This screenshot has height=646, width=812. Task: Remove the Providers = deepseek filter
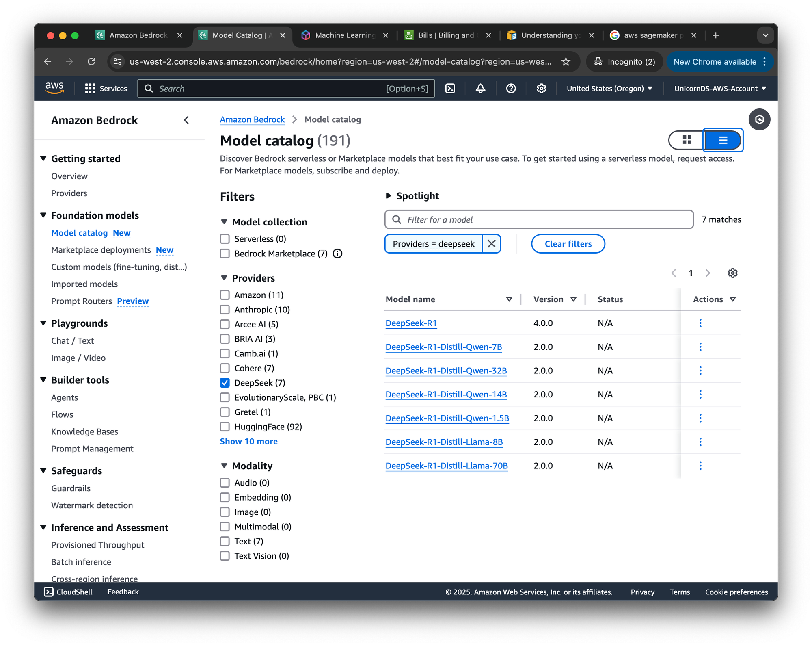pyautogui.click(x=491, y=244)
